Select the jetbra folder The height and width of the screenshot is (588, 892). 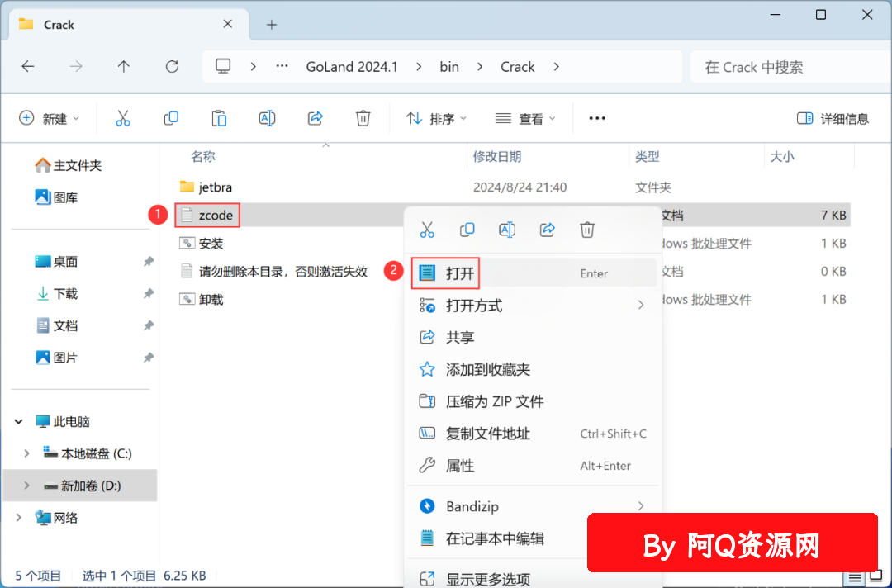[206, 187]
